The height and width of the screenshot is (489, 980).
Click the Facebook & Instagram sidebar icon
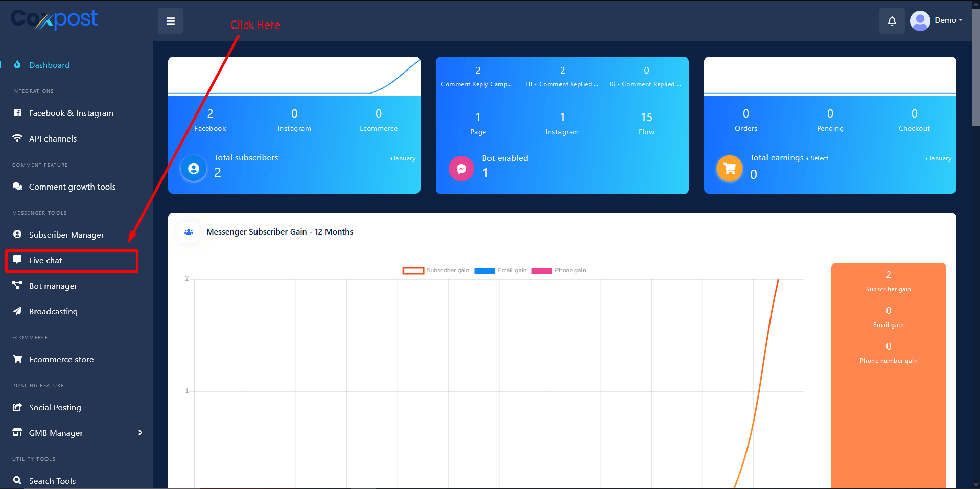[17, 112]
